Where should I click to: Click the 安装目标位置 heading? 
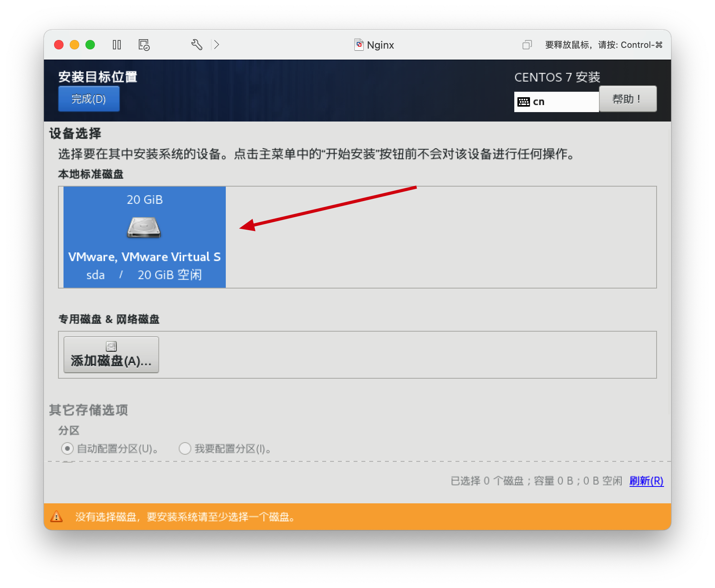(x=98, y=77)
